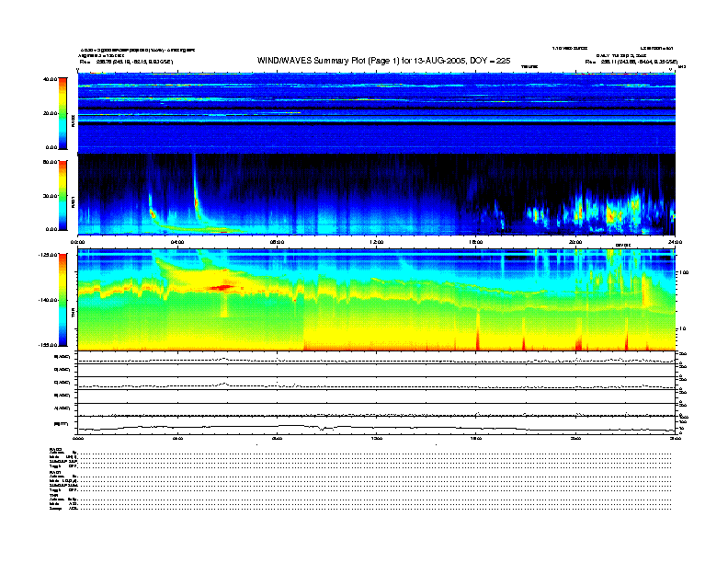Click the TNR color scale bar
The image size is (728, 563).
(x=63, y=300)
